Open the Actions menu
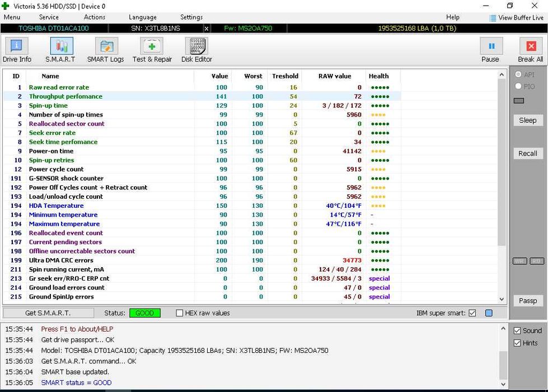The height and width of the screenshot is (392, 548). 95,17
